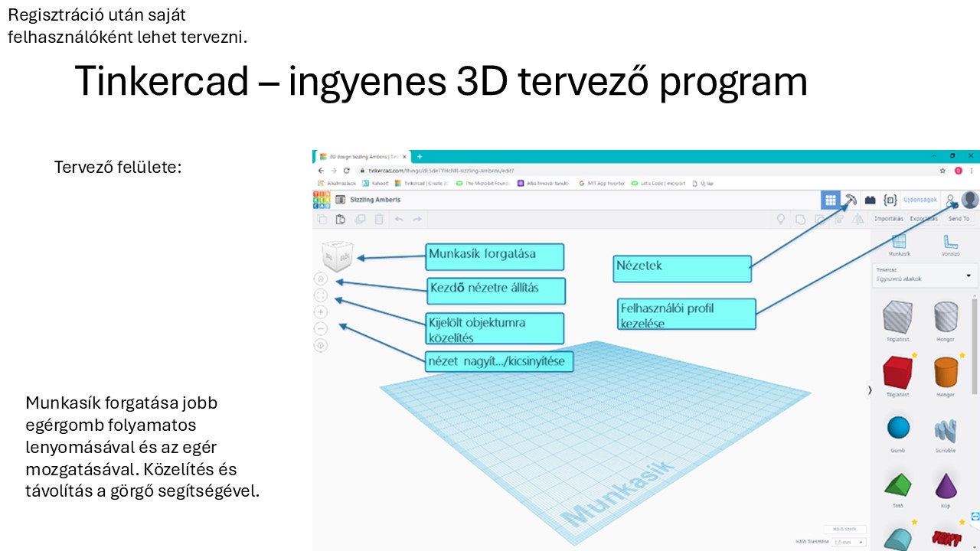Select the 3D grid view icon

[x=830, y=200]
